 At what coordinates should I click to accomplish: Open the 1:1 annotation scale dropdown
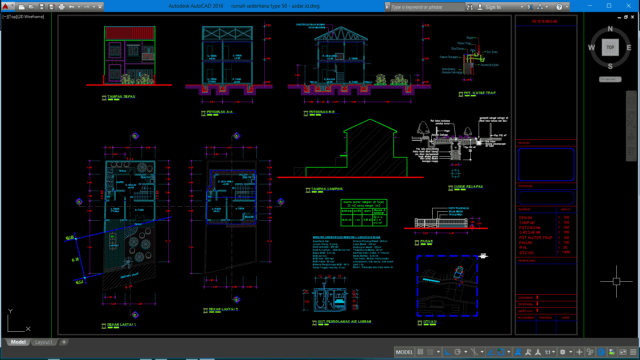tap(550, 352)
